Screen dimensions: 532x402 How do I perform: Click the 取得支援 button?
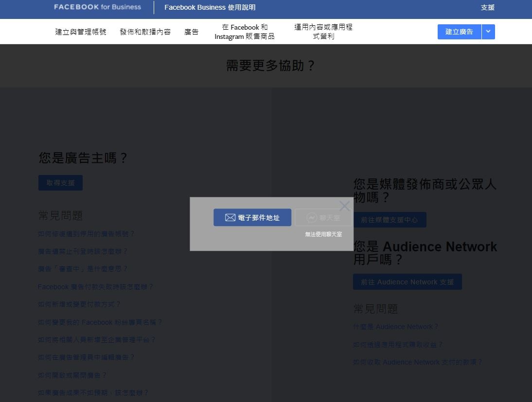click(x=60, y=183)
